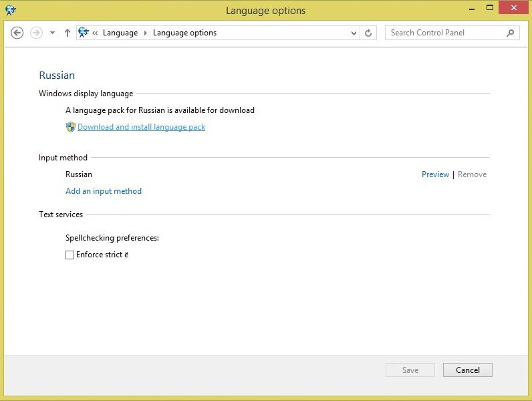This screenshot has height=401, width=532.
Task: Click the shield icon beside the download link
Action: pos(70,127)
